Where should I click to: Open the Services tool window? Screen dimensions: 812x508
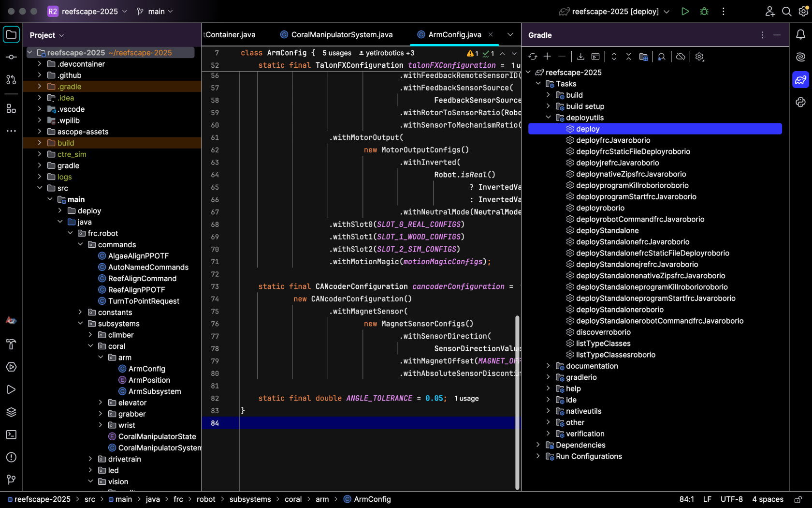tap(11, 367)
